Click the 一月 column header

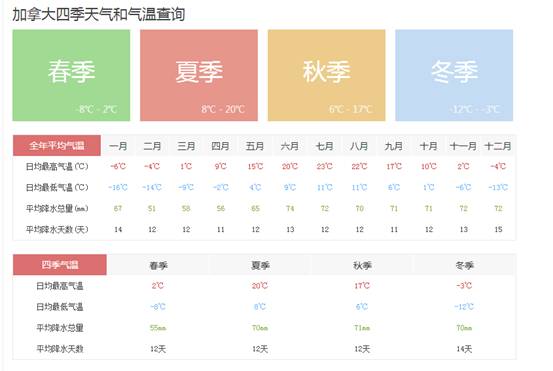(x=118, y=146)
